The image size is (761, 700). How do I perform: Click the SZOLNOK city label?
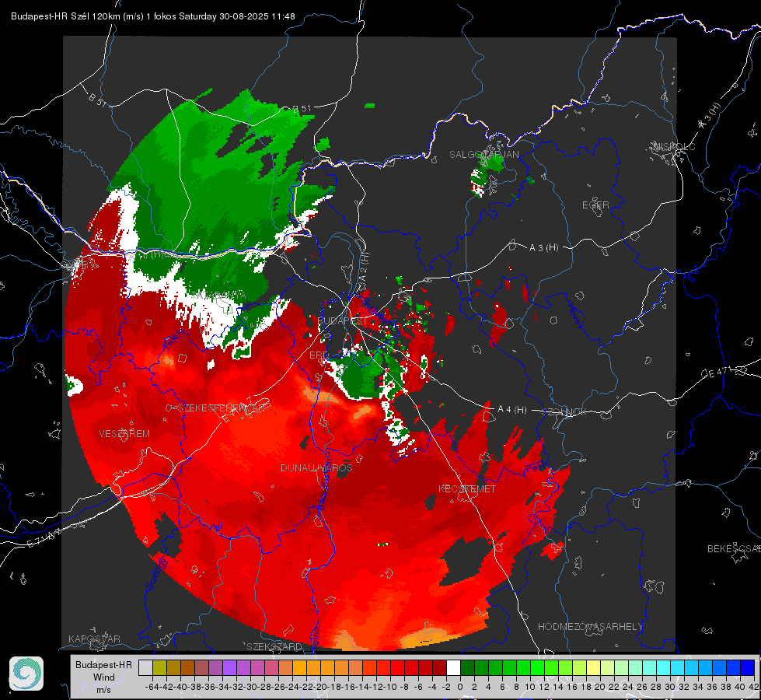[566, 411]
